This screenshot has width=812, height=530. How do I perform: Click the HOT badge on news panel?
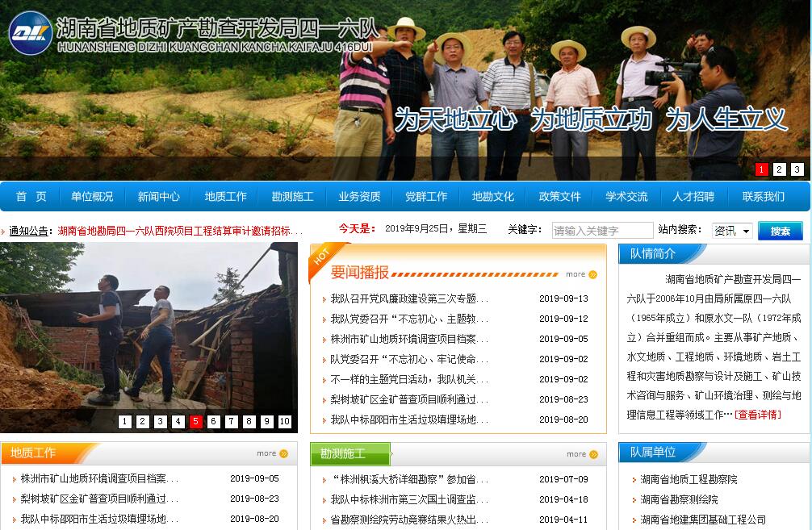coord(321,256)
